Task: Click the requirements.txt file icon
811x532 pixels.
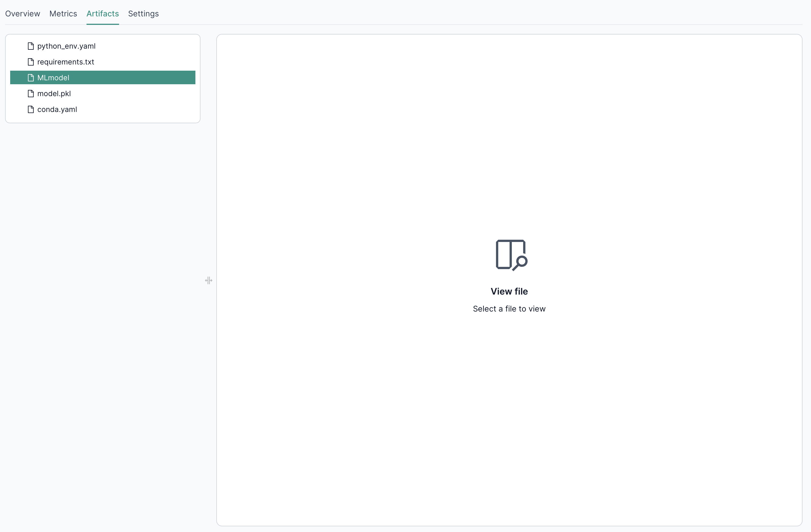Action: (x=31, y=62)
